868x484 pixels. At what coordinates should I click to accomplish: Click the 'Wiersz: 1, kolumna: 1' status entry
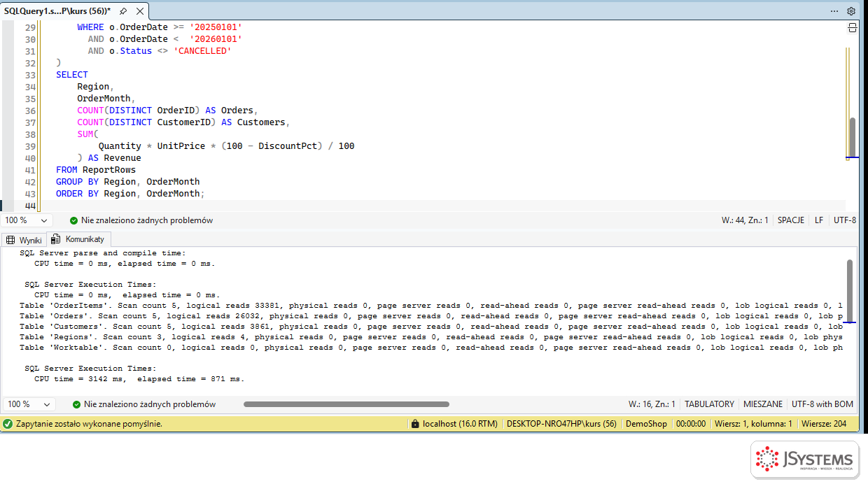(753, 424)
